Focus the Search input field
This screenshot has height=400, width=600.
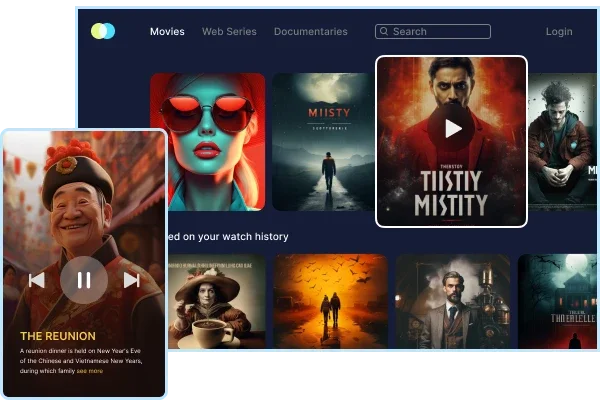[x=438, y=32]
